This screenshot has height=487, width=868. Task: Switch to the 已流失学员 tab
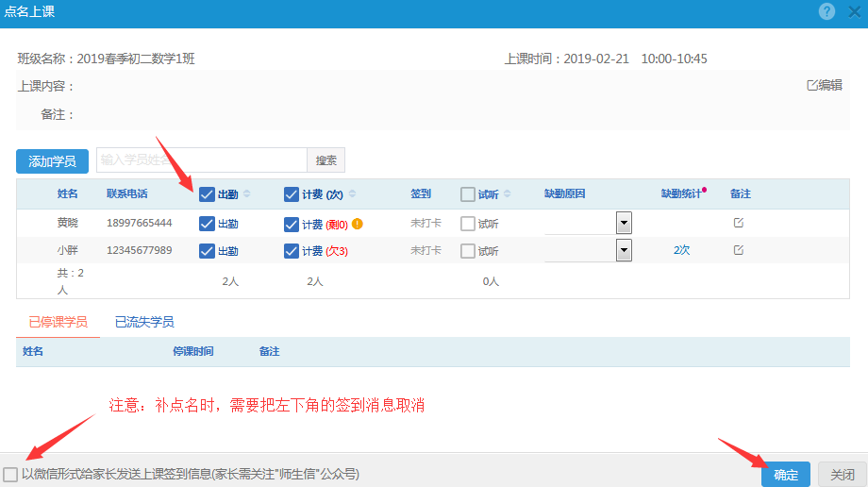point(144,322)
